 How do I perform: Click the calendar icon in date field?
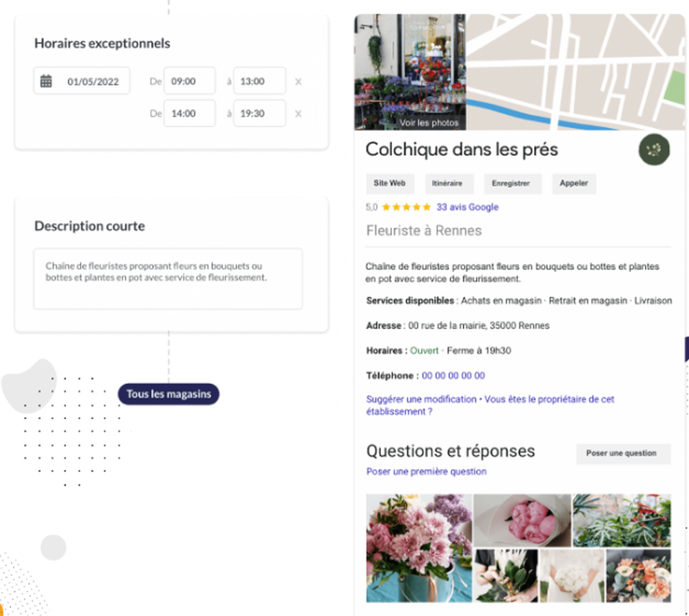46,81
